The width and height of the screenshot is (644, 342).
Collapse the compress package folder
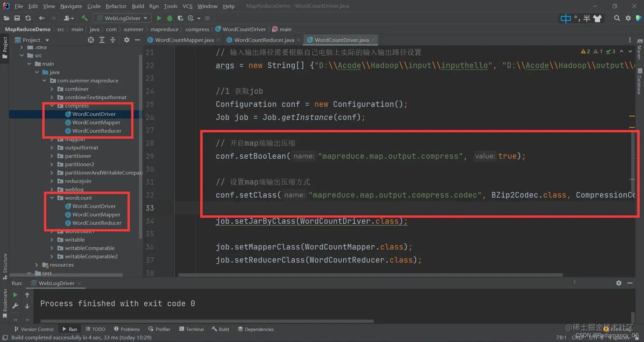click(52, 105)
